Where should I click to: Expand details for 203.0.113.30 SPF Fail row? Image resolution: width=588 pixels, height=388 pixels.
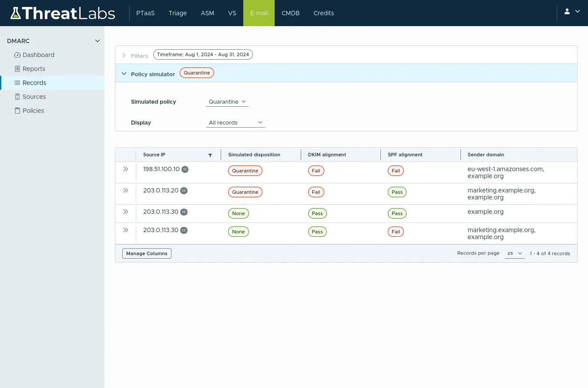(126, 230)
